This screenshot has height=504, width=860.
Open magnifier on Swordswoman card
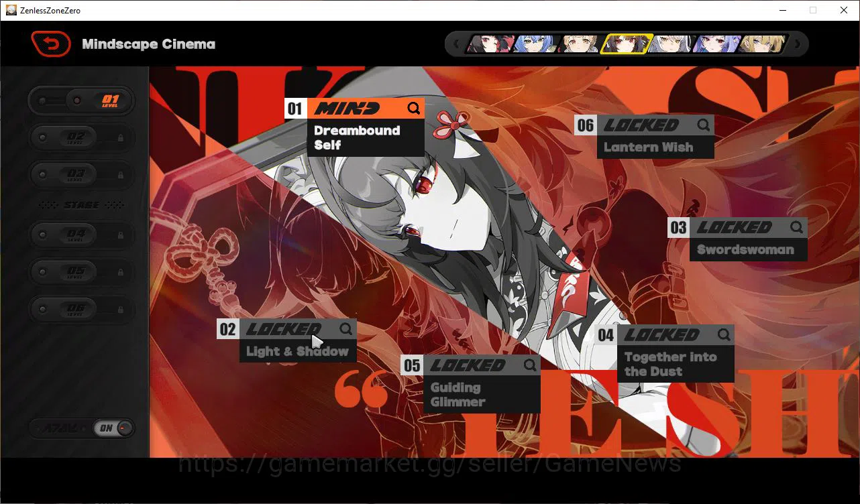(796, 227)
